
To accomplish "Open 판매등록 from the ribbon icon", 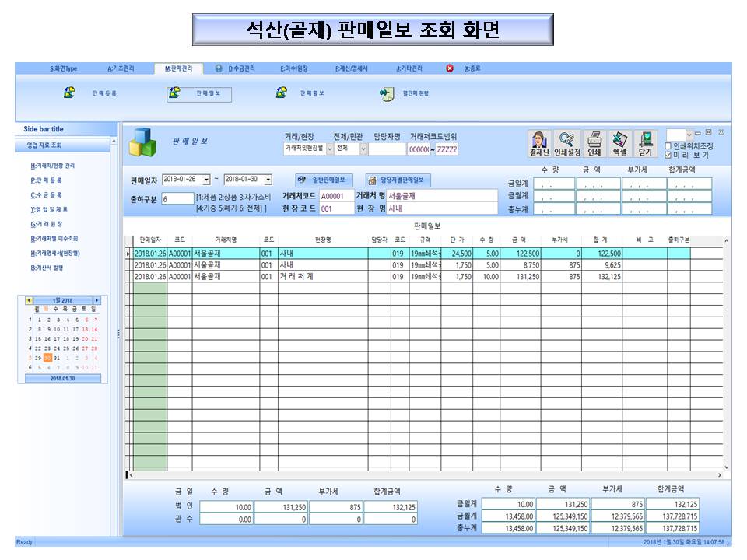I will coord(69,93).
